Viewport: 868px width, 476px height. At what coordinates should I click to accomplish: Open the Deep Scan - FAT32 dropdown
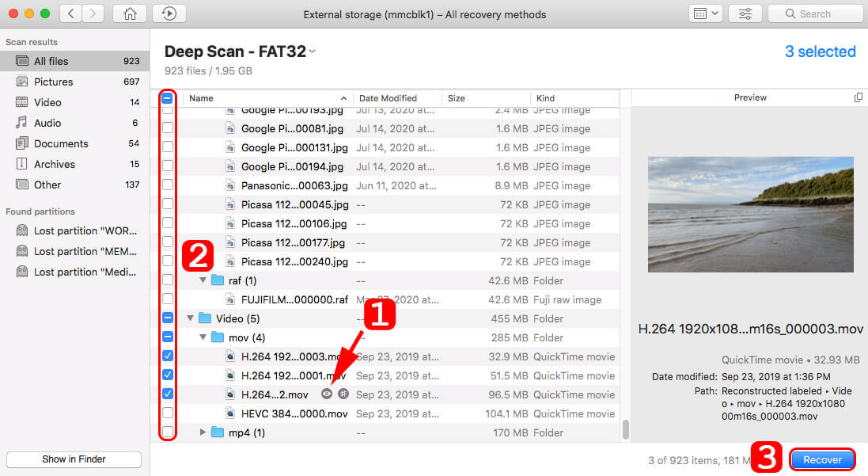click(313, 51)
